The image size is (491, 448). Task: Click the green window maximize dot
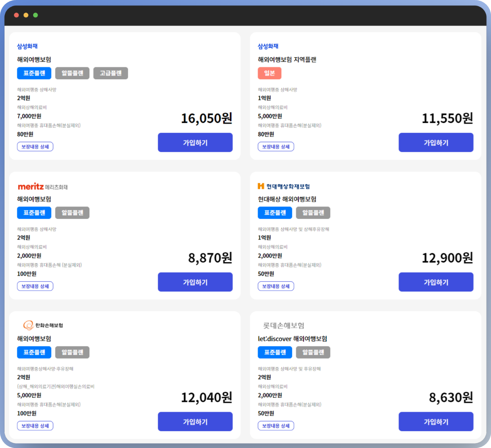click(36, 15)
